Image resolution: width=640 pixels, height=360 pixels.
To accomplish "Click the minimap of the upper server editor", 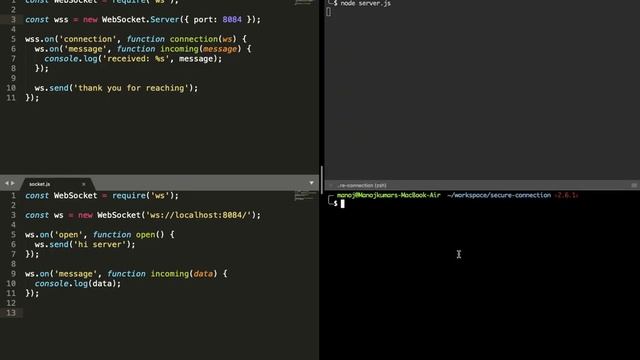I will point(304,2).
